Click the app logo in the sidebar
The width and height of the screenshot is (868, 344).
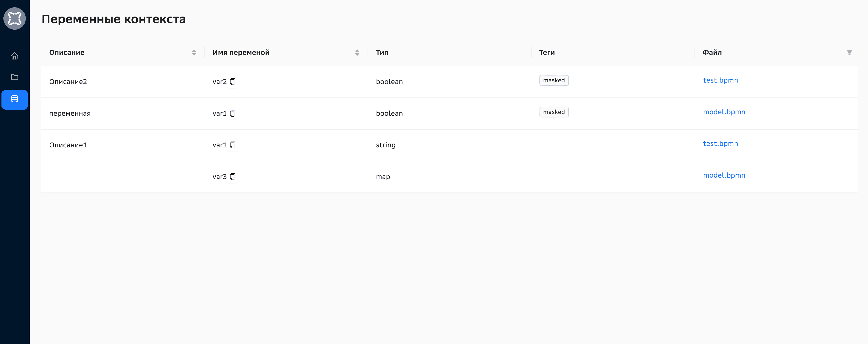pyautogui.click(x=15, y=19)
